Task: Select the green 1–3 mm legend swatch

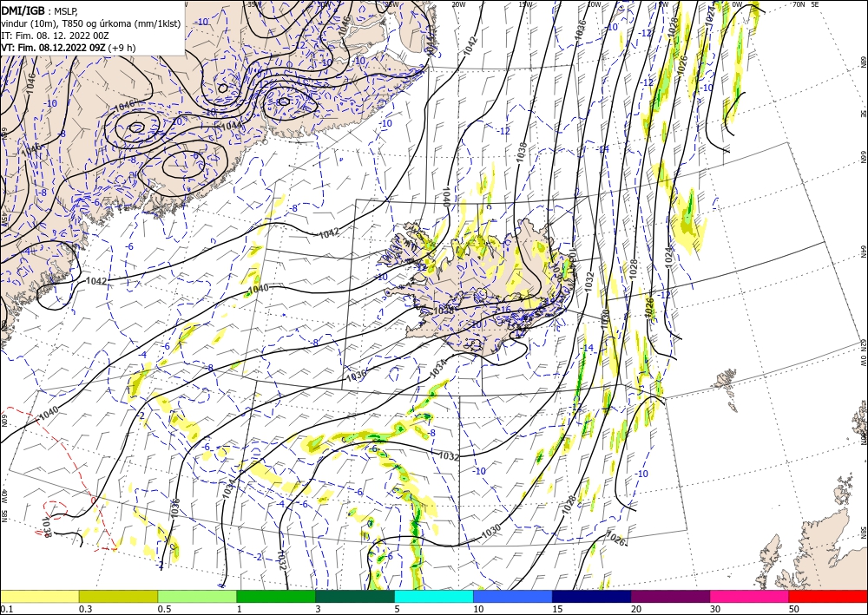Action: click(x=276, y=596)
